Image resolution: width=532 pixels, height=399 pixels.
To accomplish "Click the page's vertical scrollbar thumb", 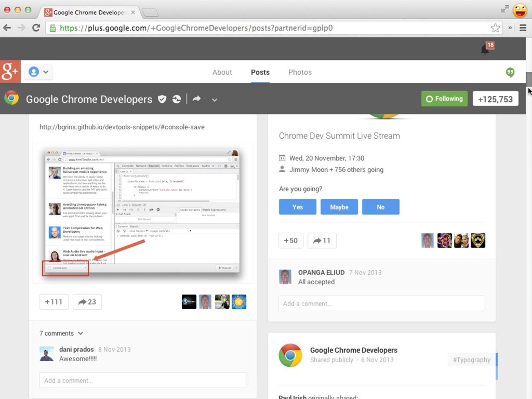I will tap(528, 79).
